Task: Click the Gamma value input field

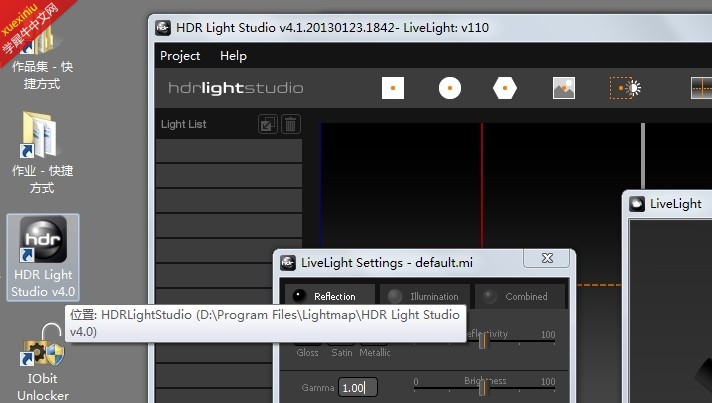Action: tap(357, 388)
